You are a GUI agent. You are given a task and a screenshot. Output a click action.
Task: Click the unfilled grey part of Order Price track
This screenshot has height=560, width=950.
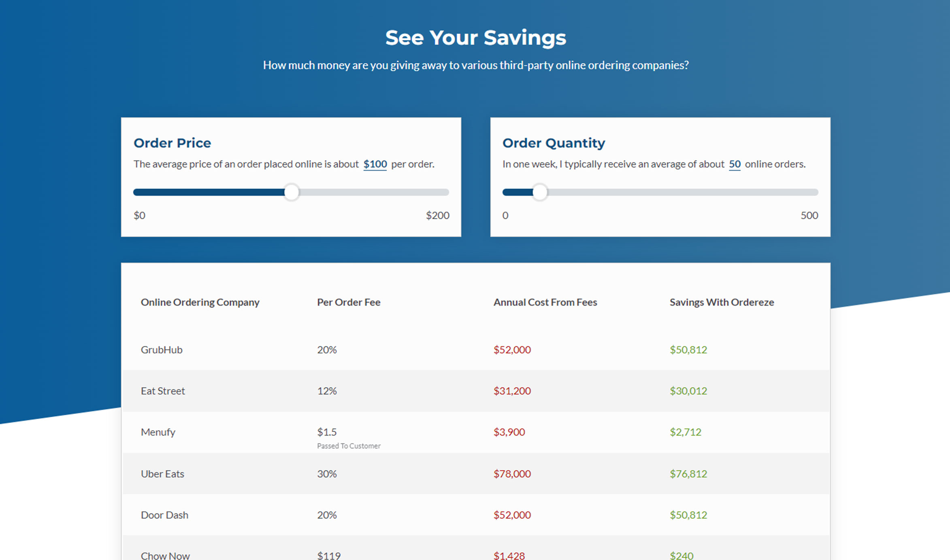pyautogui.click(x=374, y=192)
